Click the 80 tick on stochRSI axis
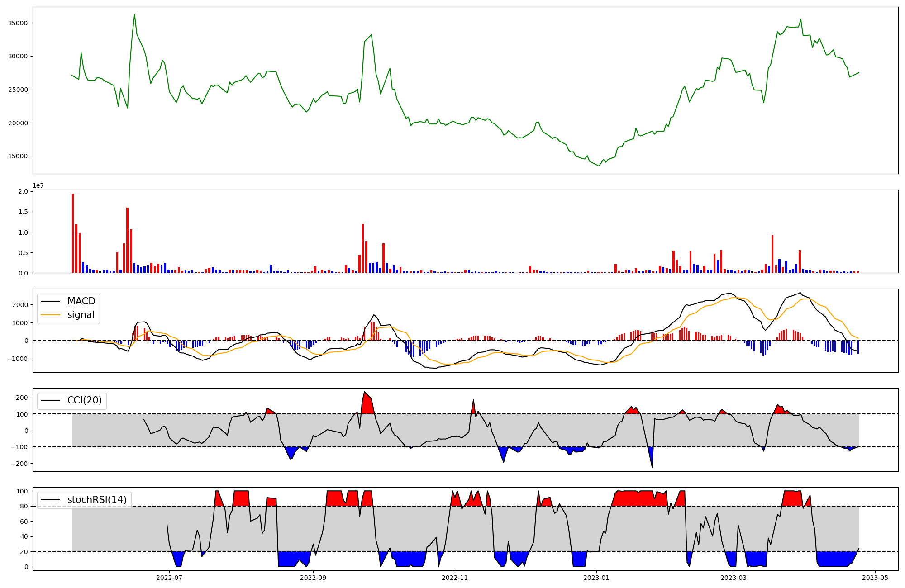The width and height of the screenshot is (905, 588). pos(24,506)
